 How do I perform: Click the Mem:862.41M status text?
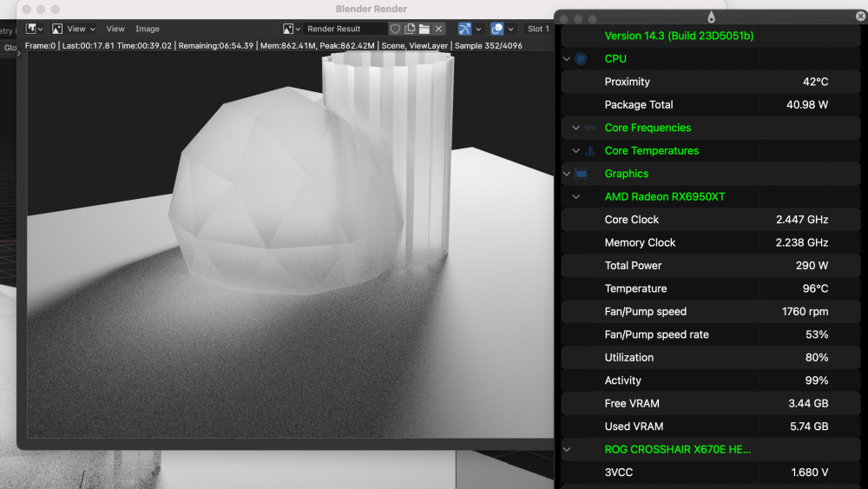coord(287,45)
